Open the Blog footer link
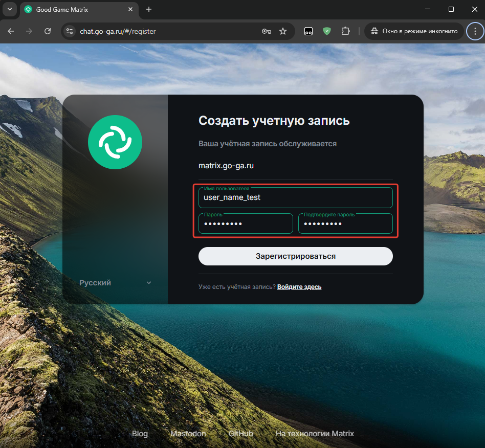The width and height of the screenshot is (485, 448). click(x=140, y=434)
